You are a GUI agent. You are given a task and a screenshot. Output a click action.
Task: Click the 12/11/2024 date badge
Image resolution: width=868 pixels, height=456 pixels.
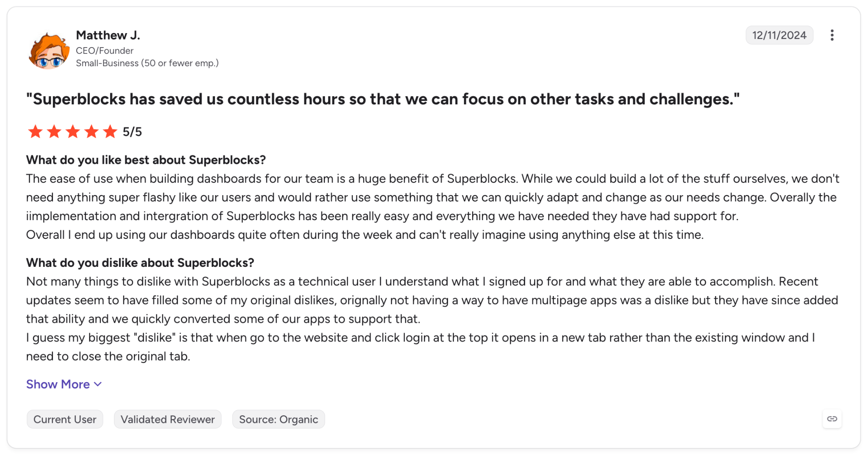pos(779,35)
